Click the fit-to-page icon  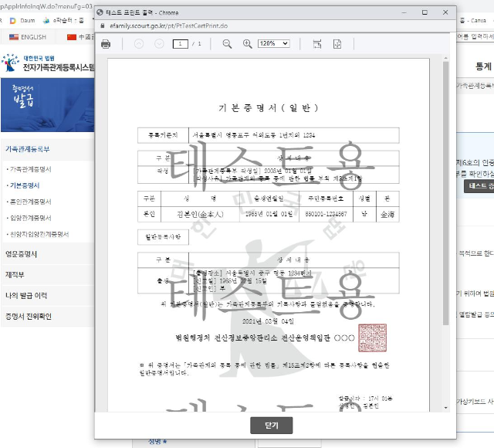[x=337, y=44]
